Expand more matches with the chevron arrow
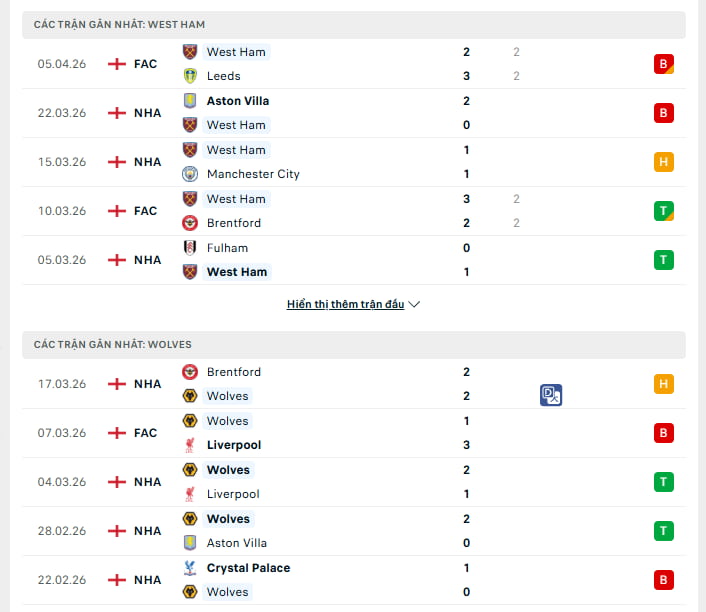This screenshot has width=706, height=612. 415,304
